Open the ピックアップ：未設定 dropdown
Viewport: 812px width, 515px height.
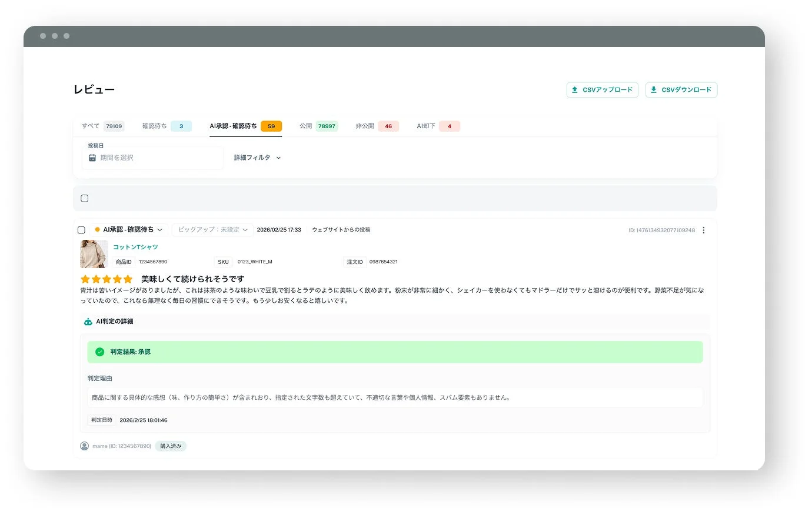212,229
